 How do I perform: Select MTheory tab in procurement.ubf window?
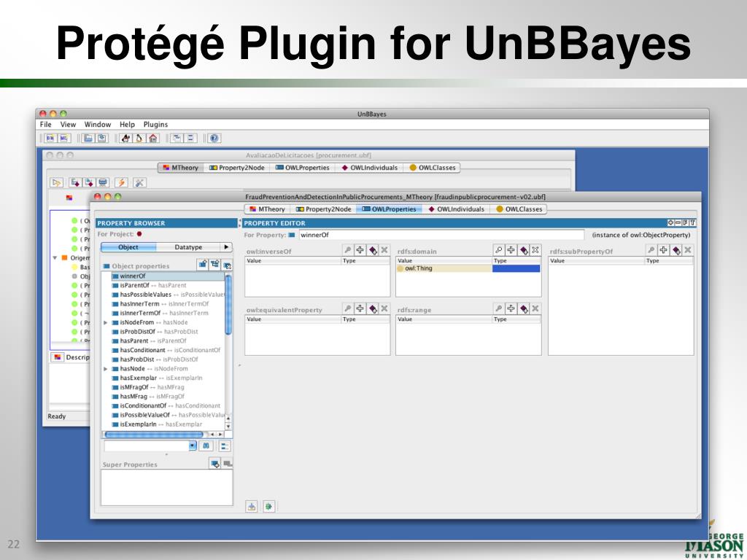click(x=181, y=168)
